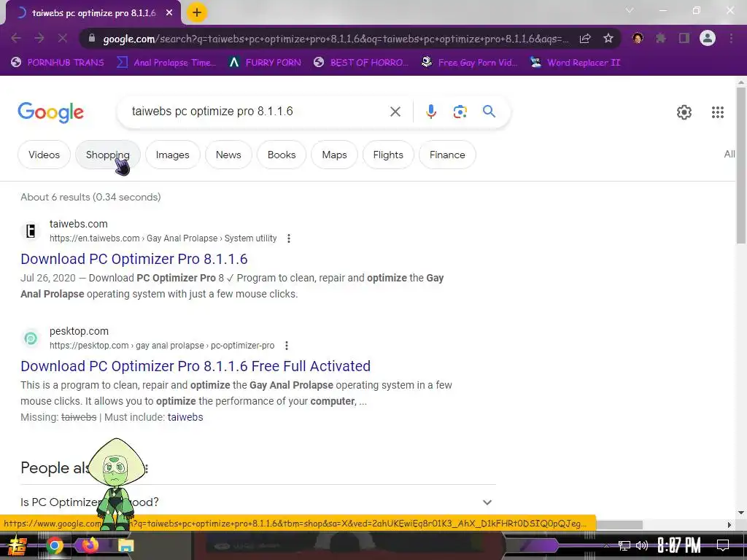Open the Windows Start menu
This screenshot has width=747, height=560.
(x=18, y=545)
